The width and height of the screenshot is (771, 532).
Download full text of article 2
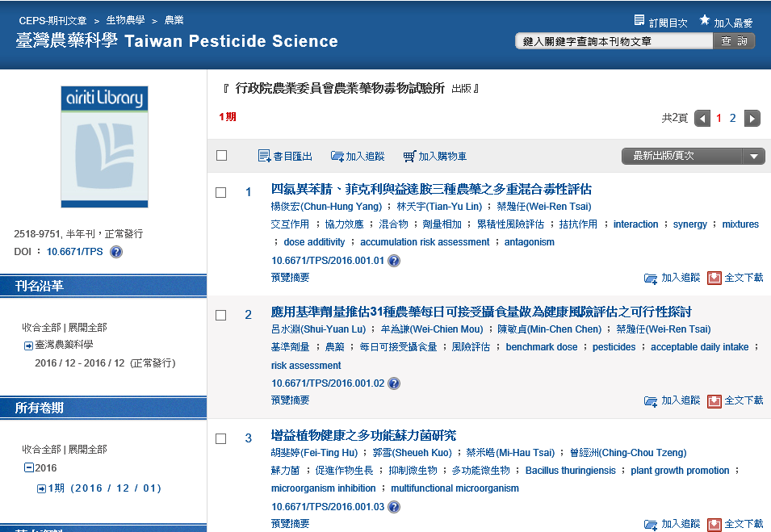point(714,401)
